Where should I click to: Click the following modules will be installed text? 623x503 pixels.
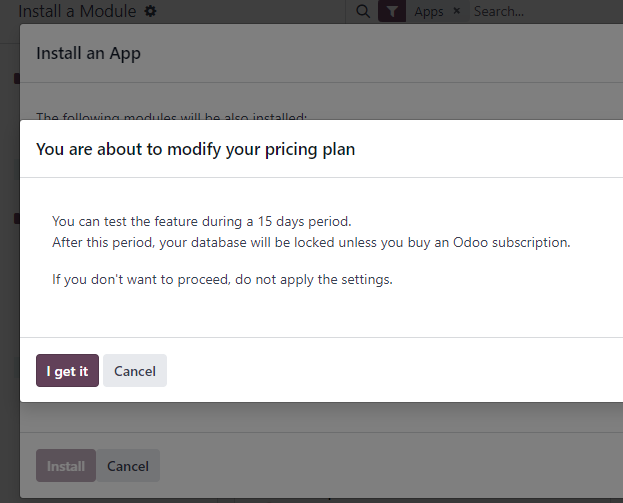click(x=171, y=116)
